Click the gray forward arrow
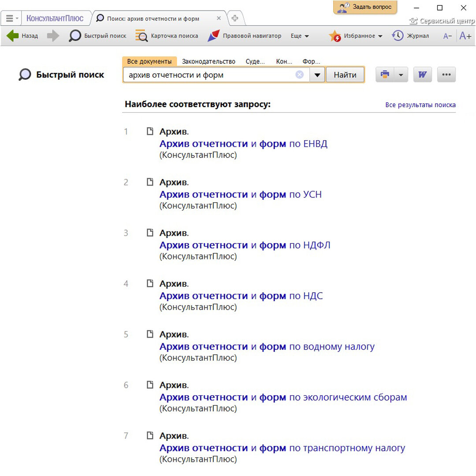The height and width of the screenshot is (476, 476). pyautogui.click(x=53, y=36)
